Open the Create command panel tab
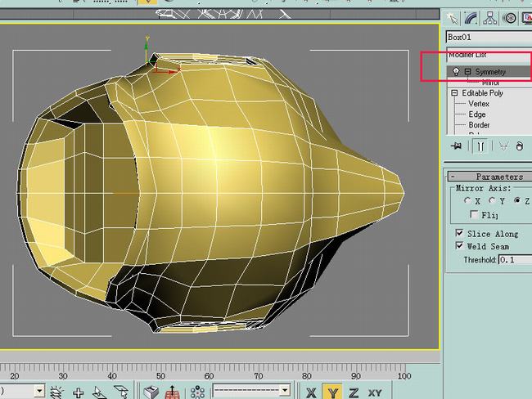This screenshot has height=399, width=532. pos(453,18)
